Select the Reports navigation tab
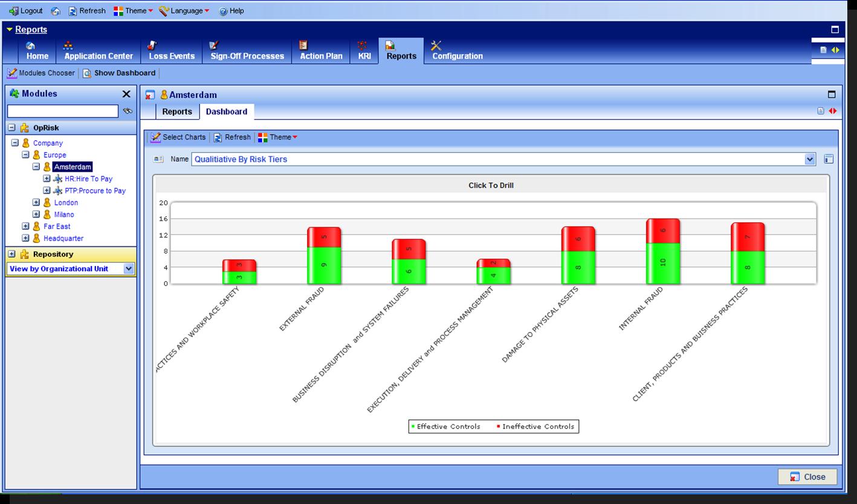 tap(402, 51)
